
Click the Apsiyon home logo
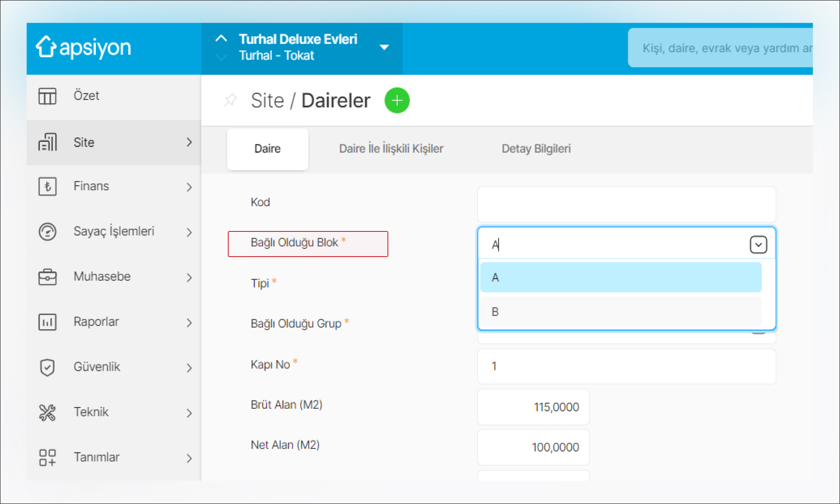pos(83,47)
